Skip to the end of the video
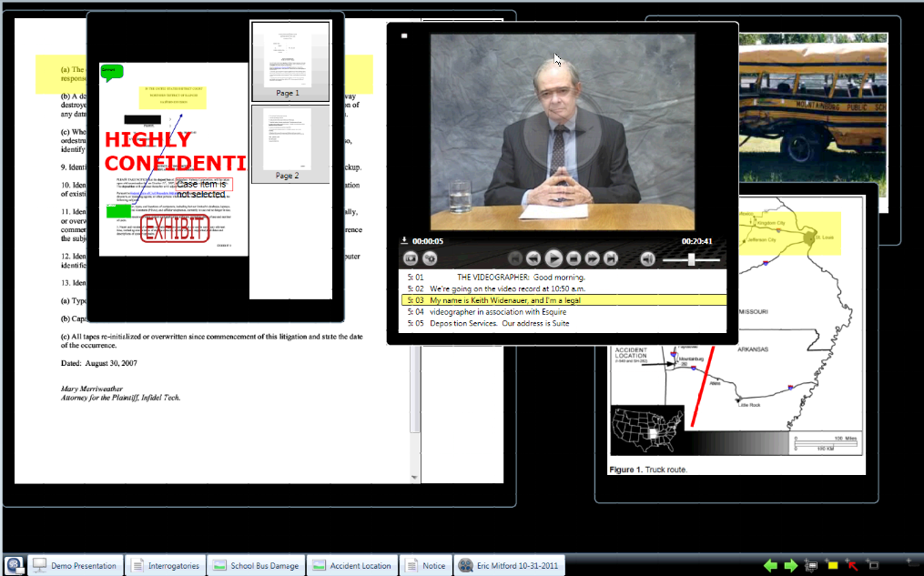 (x=611, y=258)
